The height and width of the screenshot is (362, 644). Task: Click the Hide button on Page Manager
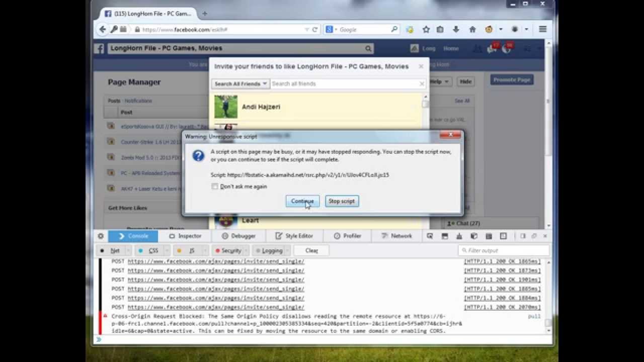pyautogui.click(x=466, y=81)
